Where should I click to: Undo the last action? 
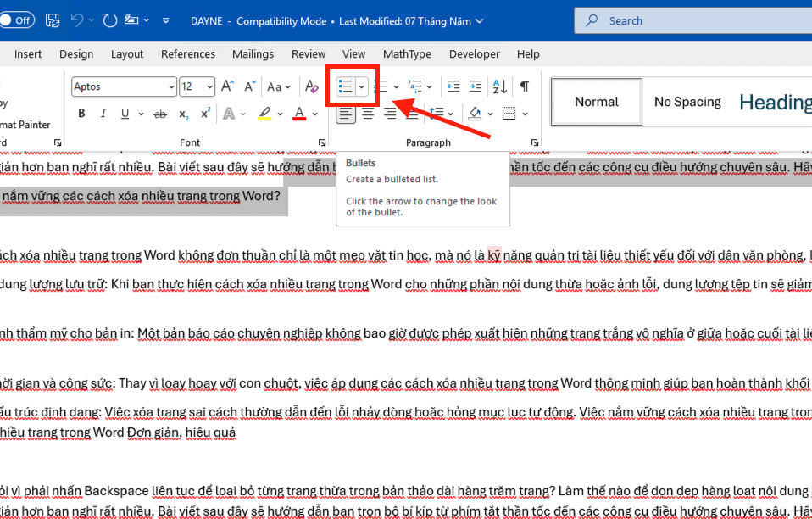coord(77,20)
